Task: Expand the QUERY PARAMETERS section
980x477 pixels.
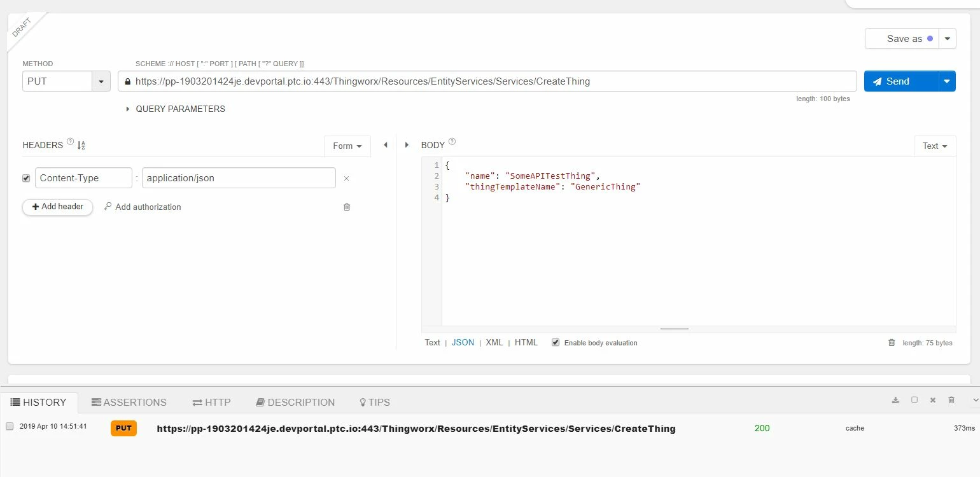Action: pyautogui.click(x=176, y=109)
